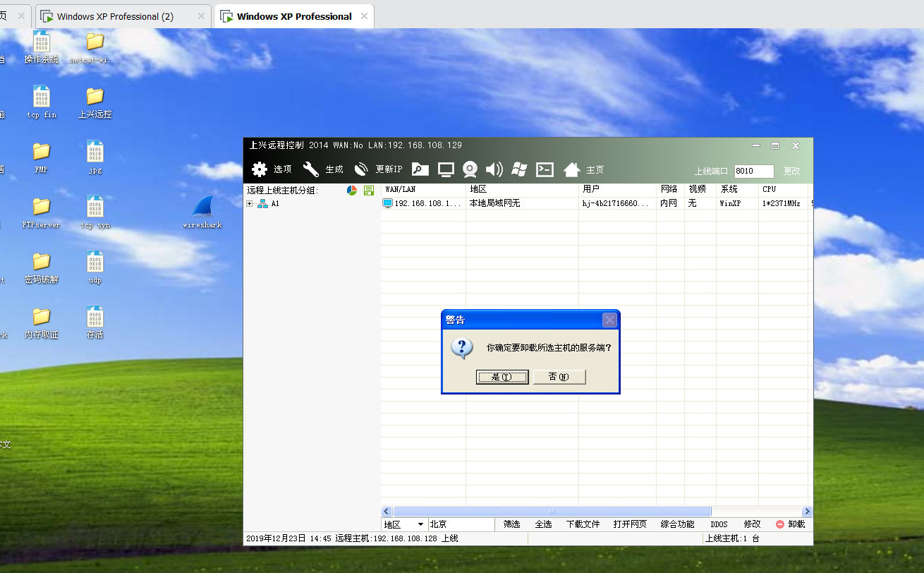Select the A1 network group icon
Screen dimensions: 924x573
[x=262, y=204]
